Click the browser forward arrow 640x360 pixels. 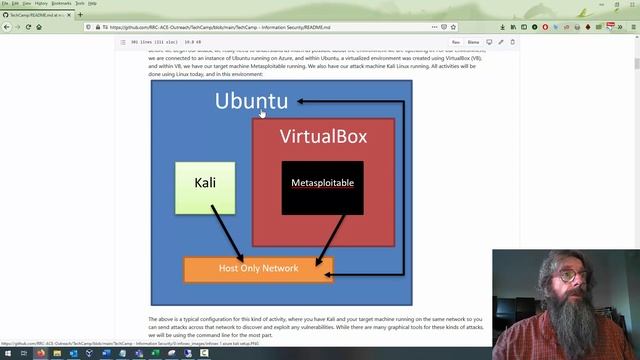tap(18, 27)
